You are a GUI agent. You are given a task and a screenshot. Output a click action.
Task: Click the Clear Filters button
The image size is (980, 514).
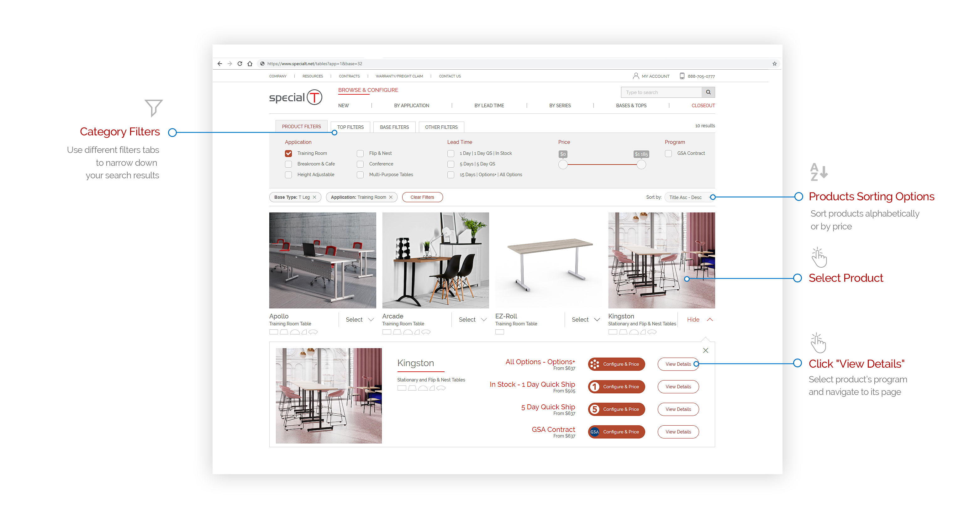point(422,197)
